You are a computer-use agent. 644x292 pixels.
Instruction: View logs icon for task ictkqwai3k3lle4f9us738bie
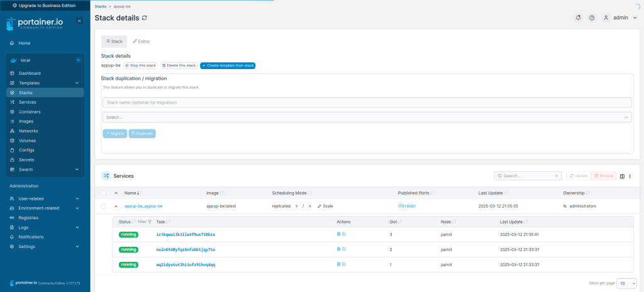[x=338, y=234]
